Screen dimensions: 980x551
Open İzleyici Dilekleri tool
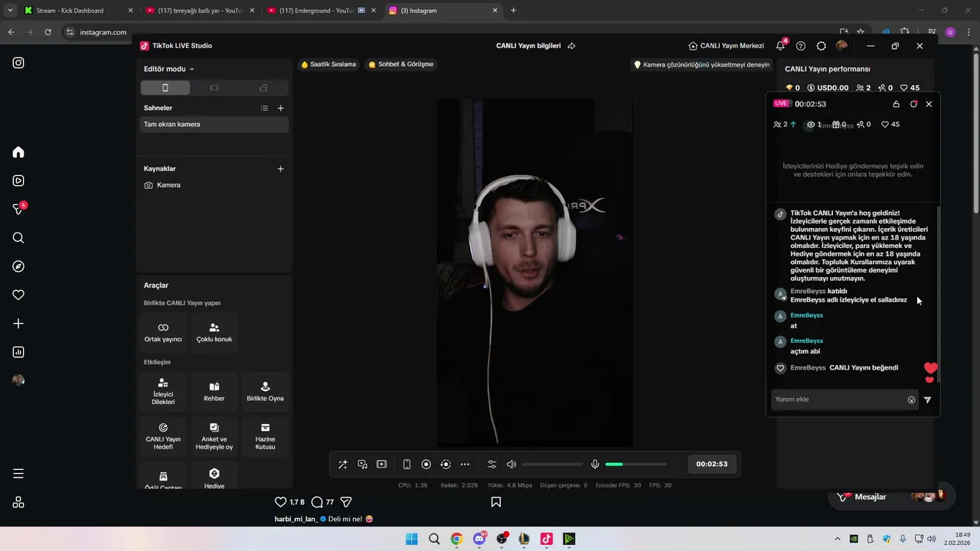(163, 392)
